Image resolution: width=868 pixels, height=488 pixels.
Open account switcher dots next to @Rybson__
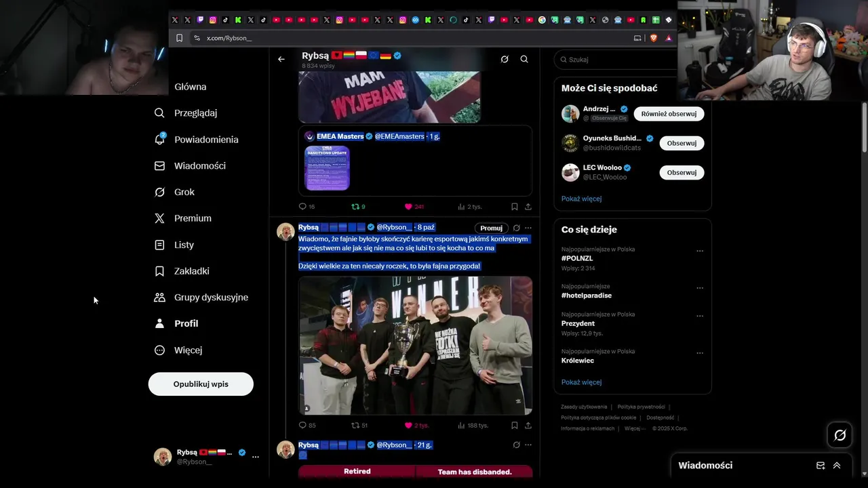coord(256,457)
